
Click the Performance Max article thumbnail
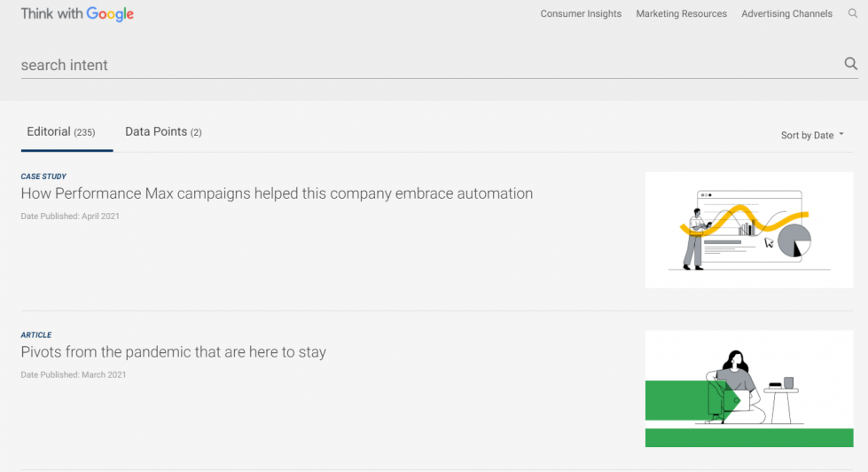[x=749, y=230]
